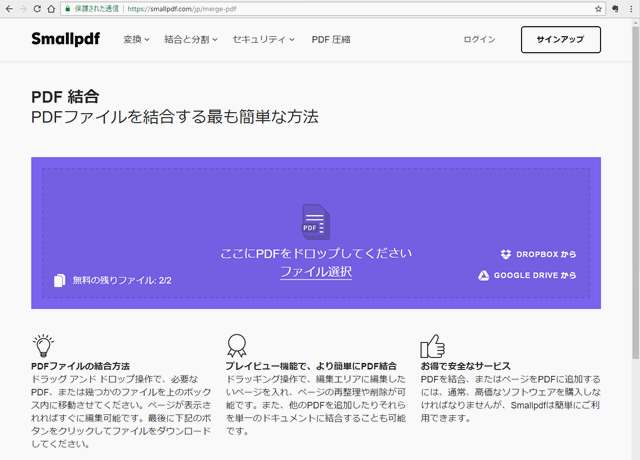
Task: Click the browser forward arrow
Action: tap(23, 9)
